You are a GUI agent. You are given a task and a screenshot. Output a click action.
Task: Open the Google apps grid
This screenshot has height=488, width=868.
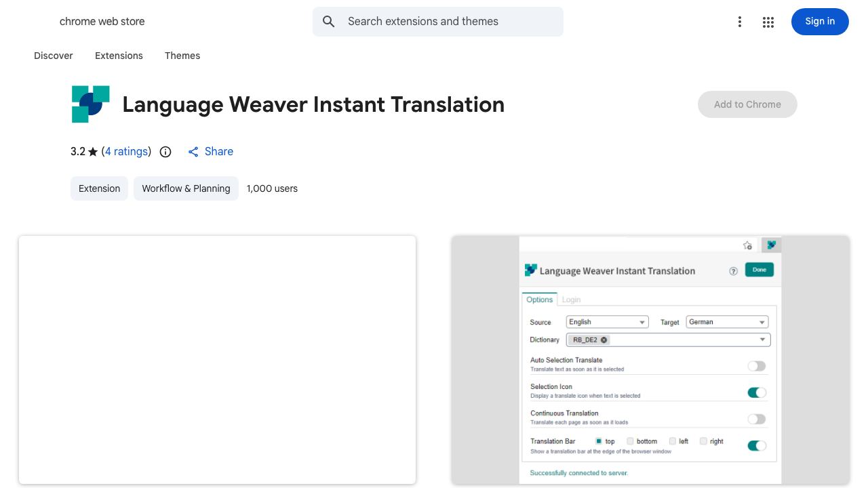(x=768, y=22)
